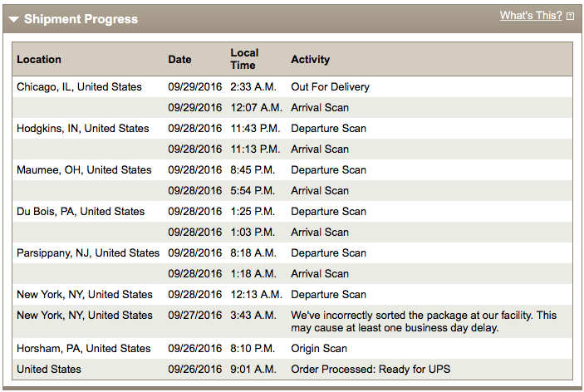This screenshot has width=584, height=392.
Task: Click the Shipment Progress panel title
Action: click(x=81, y=19)
